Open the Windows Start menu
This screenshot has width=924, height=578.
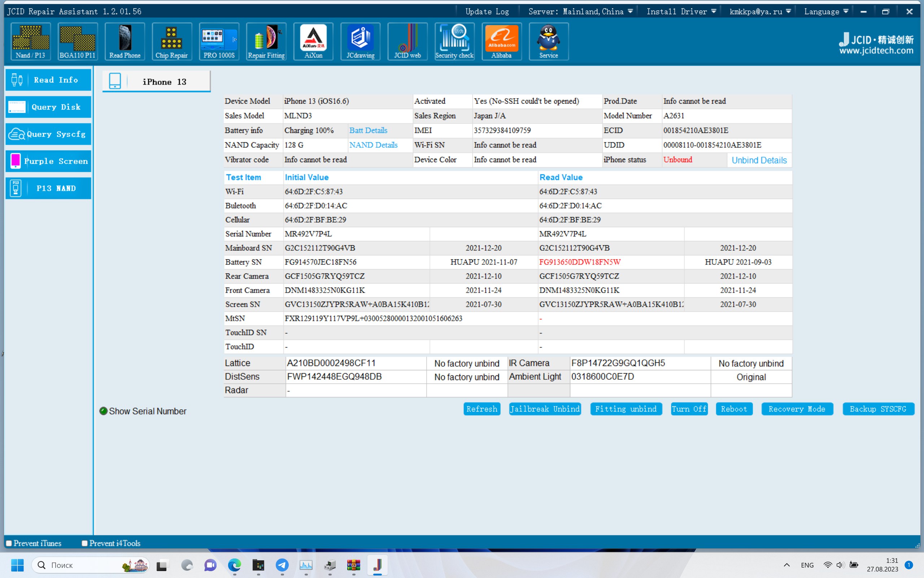(17, 565)
